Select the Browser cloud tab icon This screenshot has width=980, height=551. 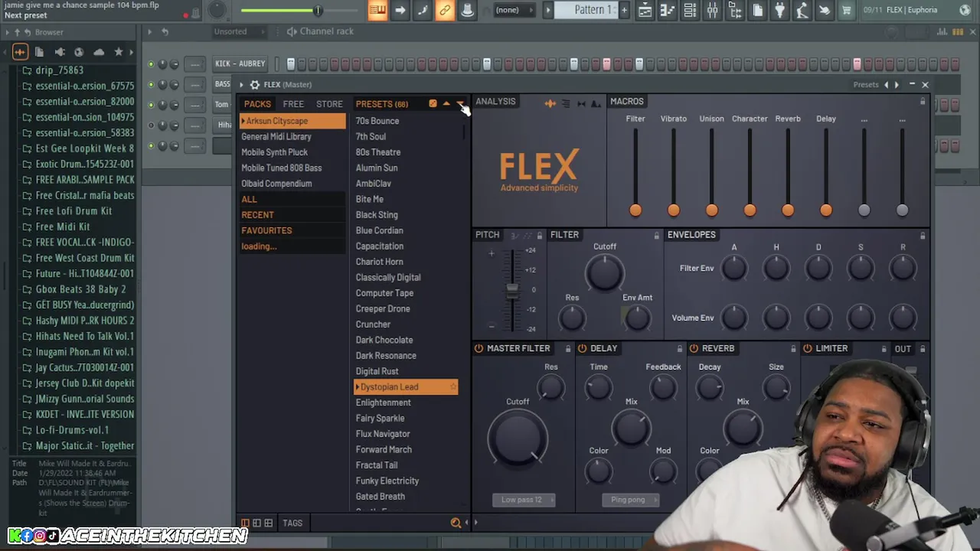coord(99,52)
